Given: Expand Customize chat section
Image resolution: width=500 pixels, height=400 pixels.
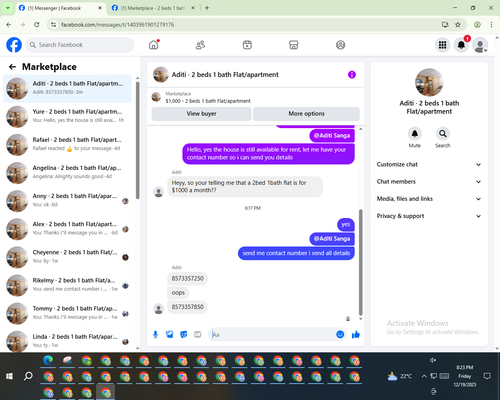Looking at the screenshot, I should coord(429,164).
